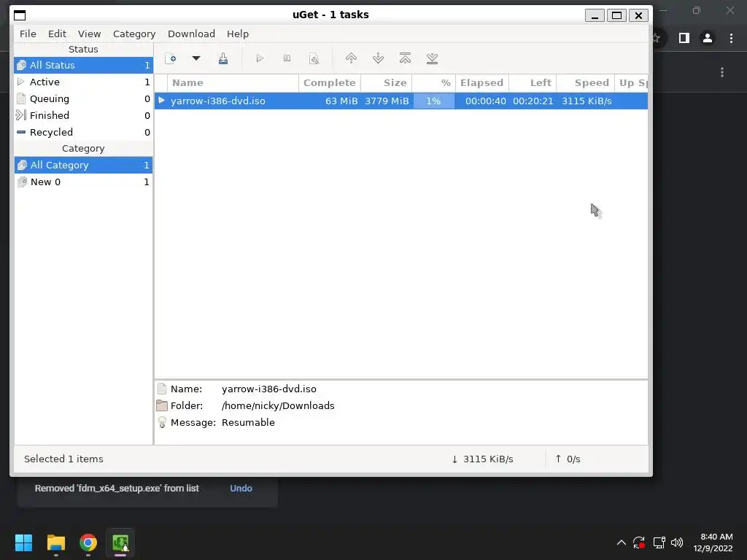
Task: Click the network tray icon
Action: coord(659,542)
